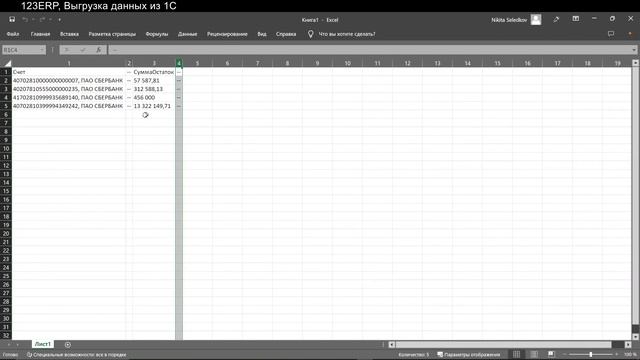The width and height of the screenshot is (640, 360).
Task: Click the pen icon in the title bar
Action: 556,19
